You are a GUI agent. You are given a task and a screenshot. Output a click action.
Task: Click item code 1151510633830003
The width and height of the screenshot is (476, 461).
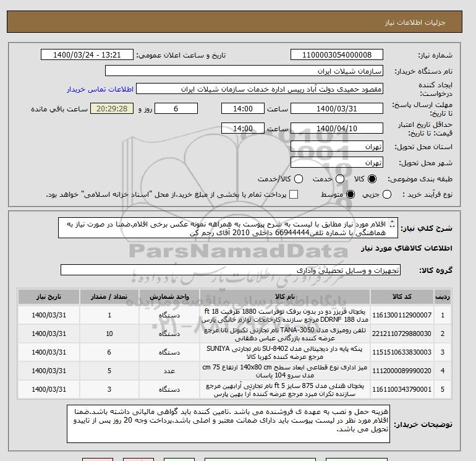click(x=402, y=352)
